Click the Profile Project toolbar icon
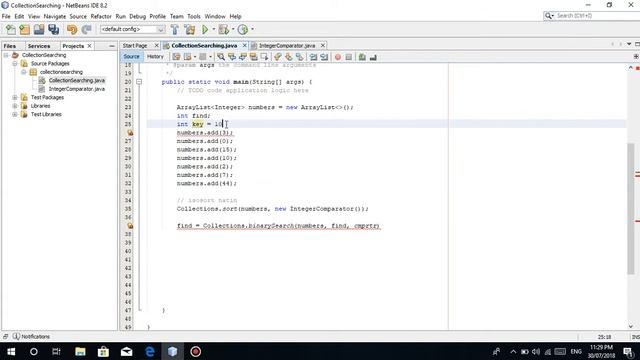This screenshot has width=640, height=360. point(242,29)
